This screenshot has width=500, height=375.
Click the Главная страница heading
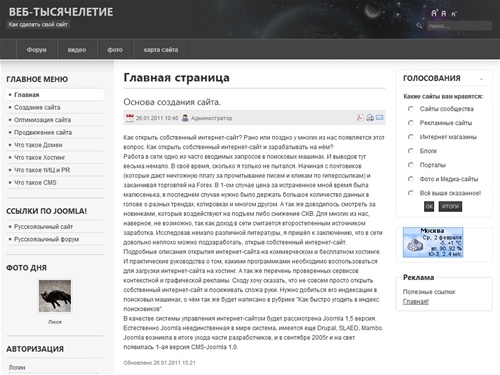(x=176, y=77)
